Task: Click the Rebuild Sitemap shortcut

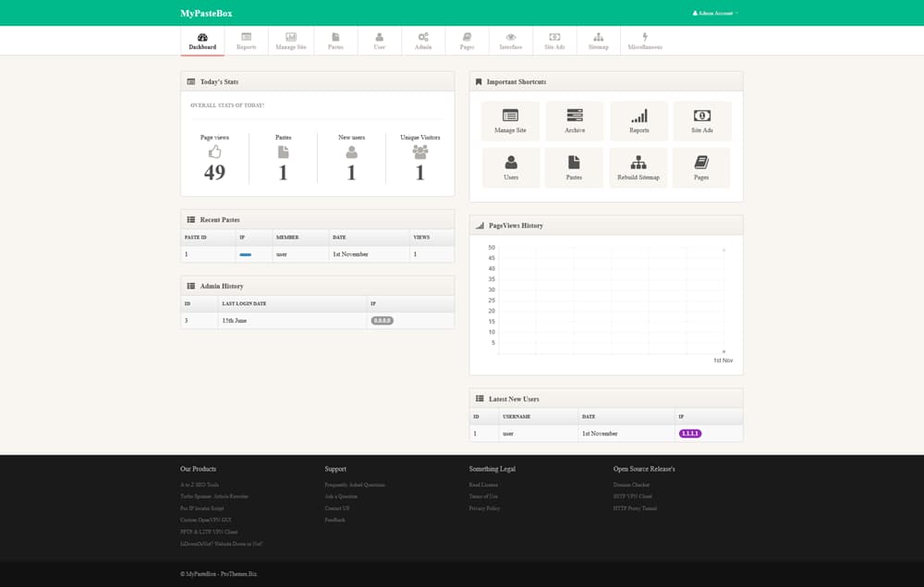Action: [638, 167]
